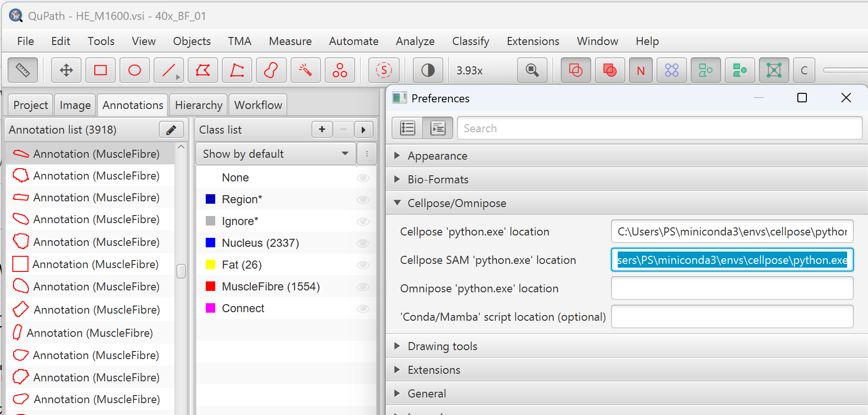Select the Move tool
This screenshot has width=868, height=415.
tap(66, 71)
